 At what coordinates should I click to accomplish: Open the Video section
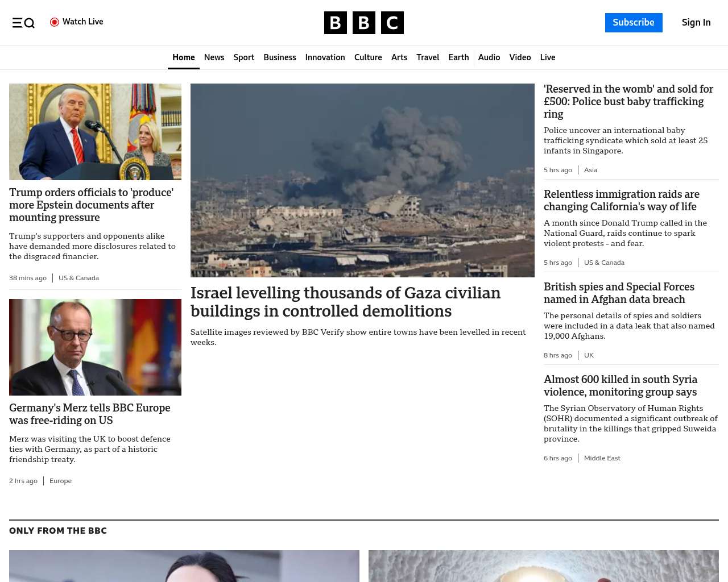point(520,57)
